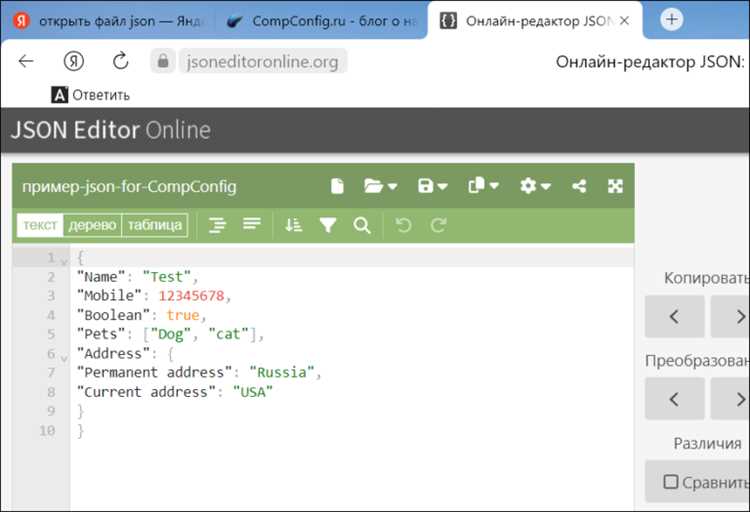Enable the Сравнить checkbox
The image size is (750, 512).
click(x=671, y=482)
